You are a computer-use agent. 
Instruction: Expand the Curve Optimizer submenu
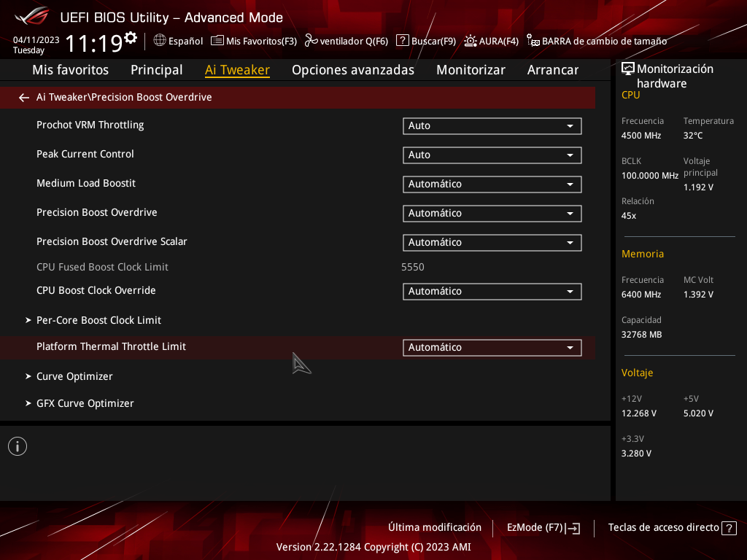[74, 376]
